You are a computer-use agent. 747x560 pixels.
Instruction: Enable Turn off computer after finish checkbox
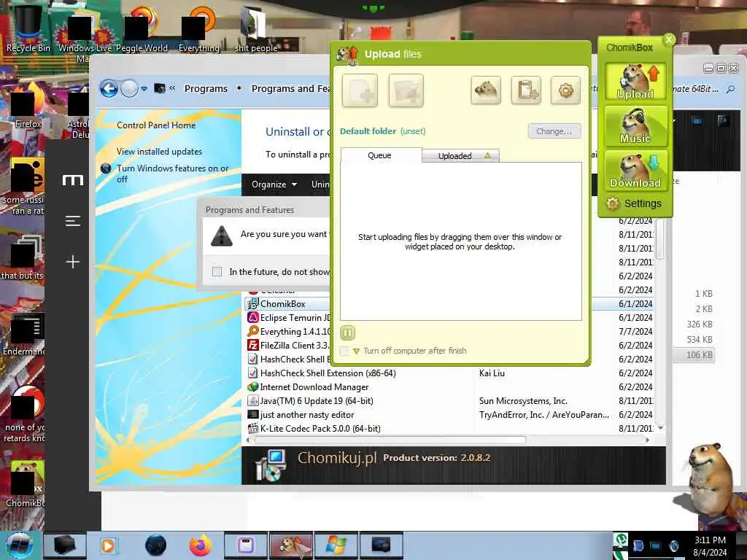tap(344, 351)
